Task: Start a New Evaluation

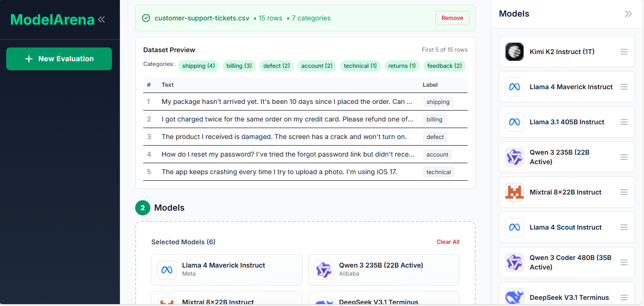Action: [x=59, y=59]
